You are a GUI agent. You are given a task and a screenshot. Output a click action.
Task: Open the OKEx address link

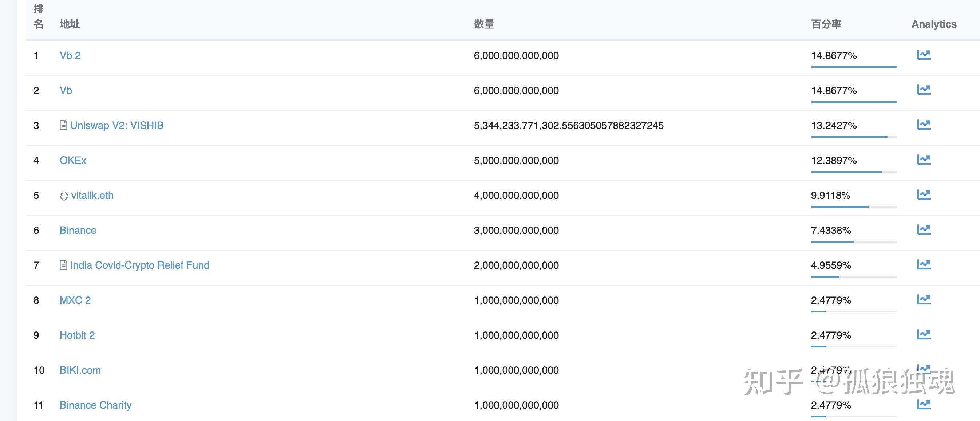pyautogui.click(x=73, y=160)
